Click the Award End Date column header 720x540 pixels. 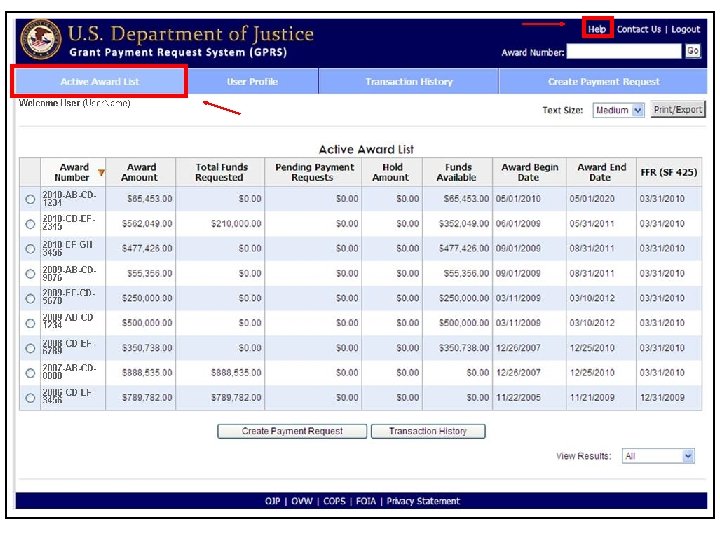point(602,172)
